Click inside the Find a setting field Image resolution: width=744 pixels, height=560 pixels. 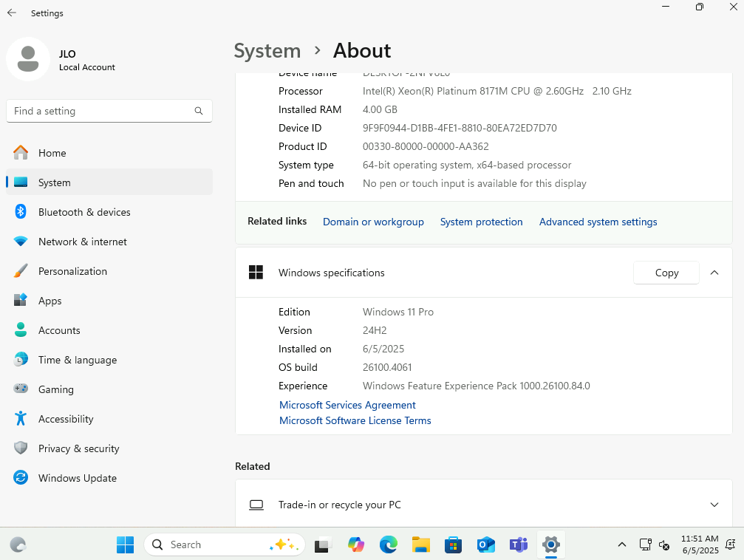tap(109, 111)
